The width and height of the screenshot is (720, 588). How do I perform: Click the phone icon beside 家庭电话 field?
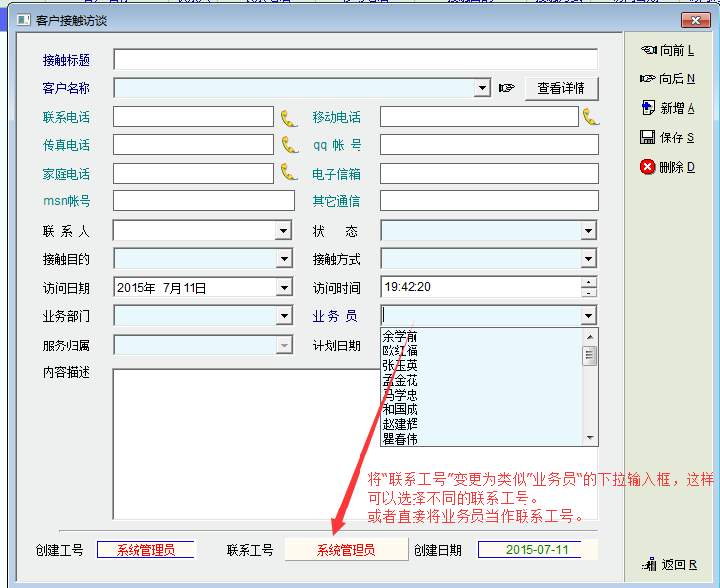coord(288,173)
